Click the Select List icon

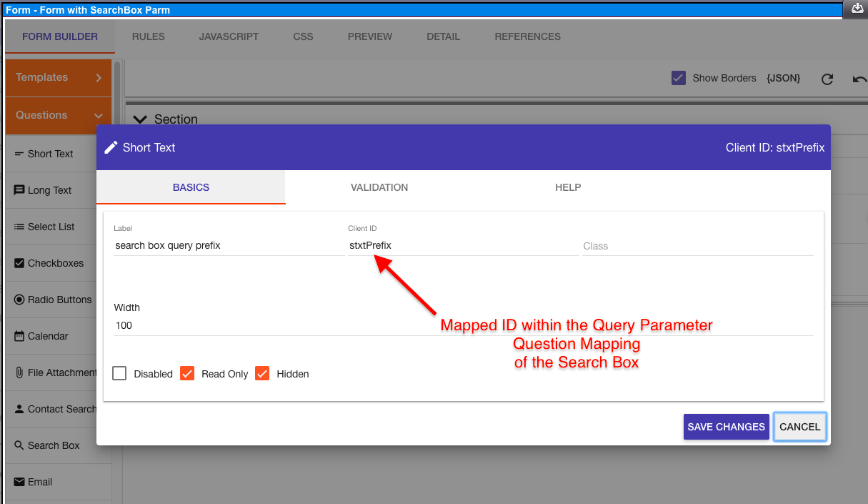click(x=19, y=227)
